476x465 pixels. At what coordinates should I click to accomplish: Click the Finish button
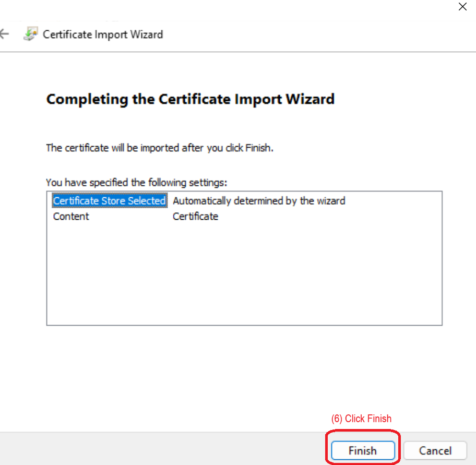point(362,450)
